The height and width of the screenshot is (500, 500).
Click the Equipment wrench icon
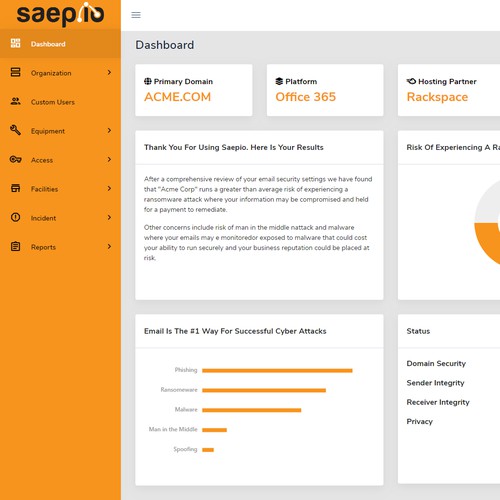pos(15,130)
